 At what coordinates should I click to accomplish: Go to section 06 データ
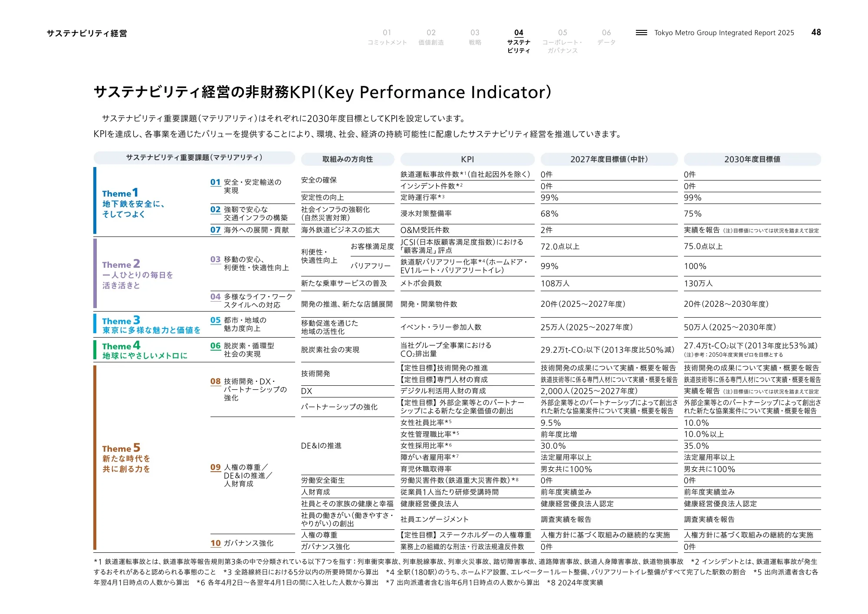point(606,37)
